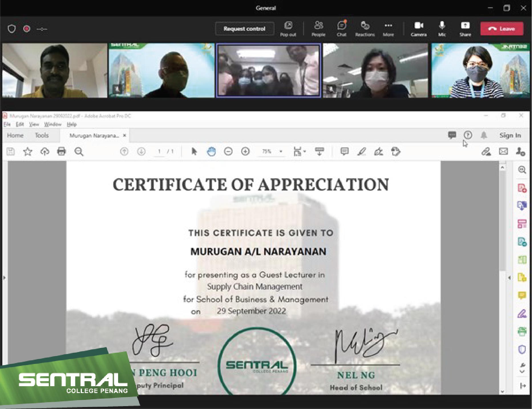Viewport: 532px width, 409px height.
Task: Star the document as favorite
Action: 28,151
